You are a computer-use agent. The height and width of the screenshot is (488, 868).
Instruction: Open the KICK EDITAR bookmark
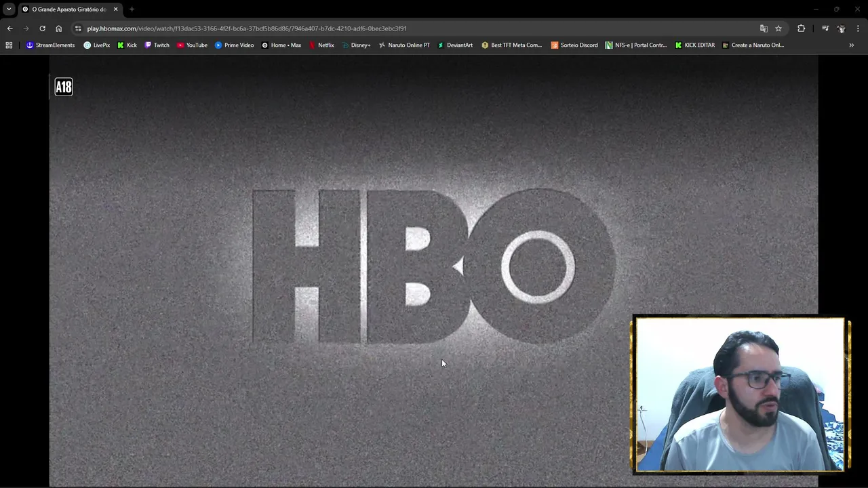[x=694, y=45]
